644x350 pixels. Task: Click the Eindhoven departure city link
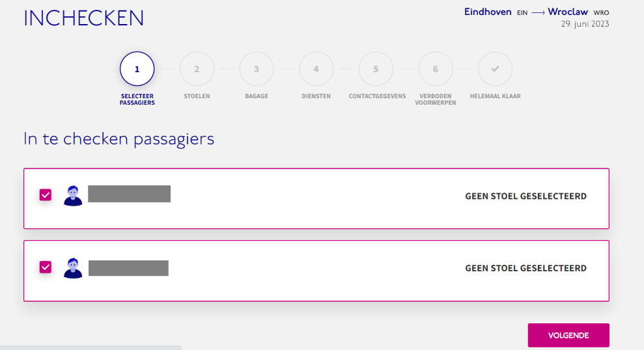click(488, 12)
